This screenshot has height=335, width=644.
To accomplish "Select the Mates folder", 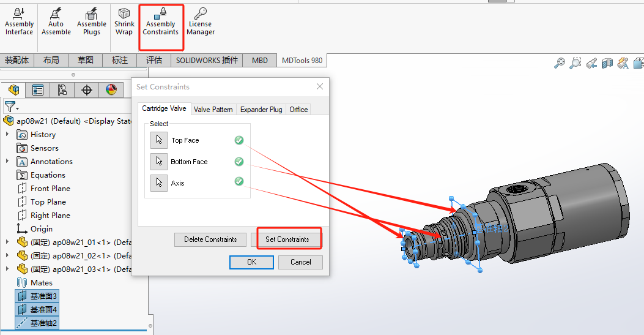I will 34,283.
